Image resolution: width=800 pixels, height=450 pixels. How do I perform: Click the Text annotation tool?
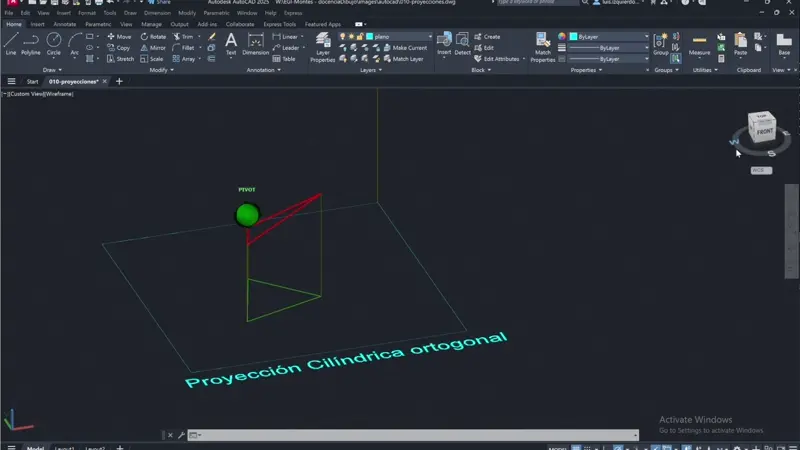(231, 43)
